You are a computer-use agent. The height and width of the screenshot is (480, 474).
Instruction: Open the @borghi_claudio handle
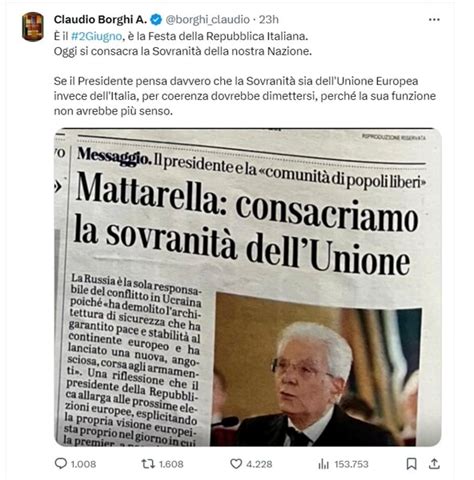pyautogui.click(x=208, y=20)
